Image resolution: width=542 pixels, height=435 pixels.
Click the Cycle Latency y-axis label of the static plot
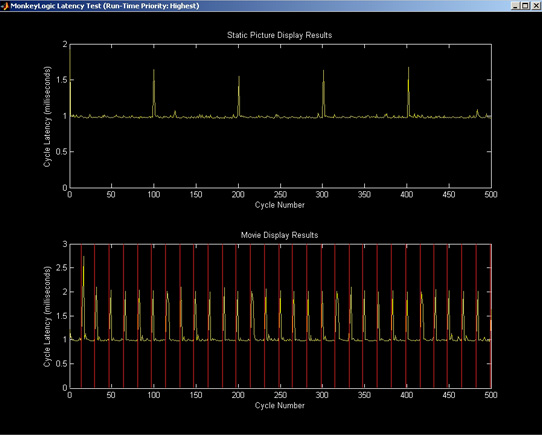pyautogui.click(x=47, y=117)
